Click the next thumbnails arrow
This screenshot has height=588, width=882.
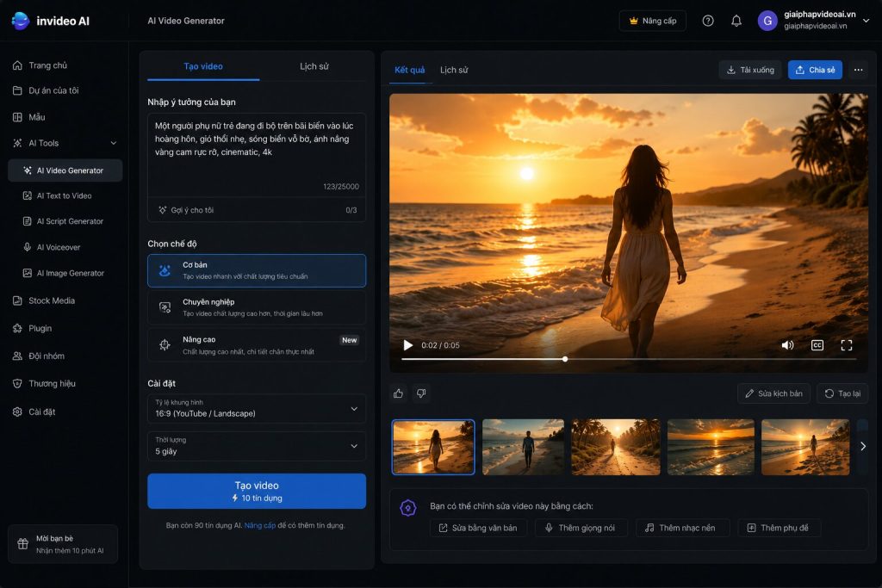pos(863,446)
